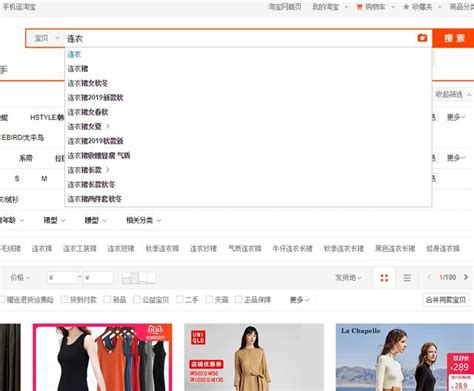
Task: Click related search 牛仔连衣长裙
Action: pos(292,249)
